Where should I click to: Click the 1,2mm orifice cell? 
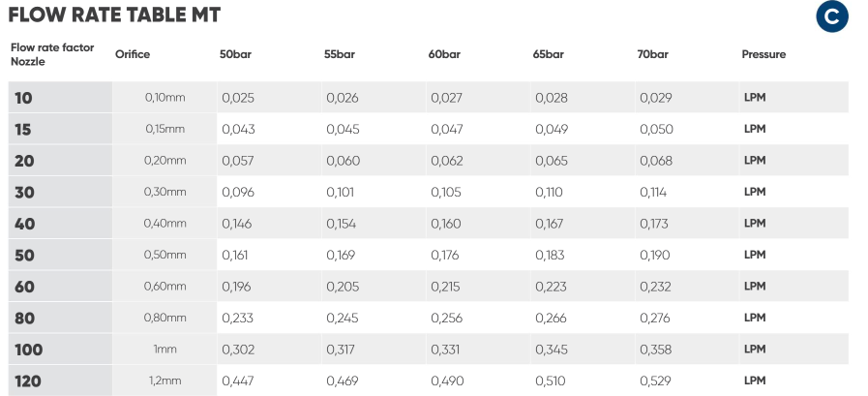pyautogui.click(x=165, y=381)
